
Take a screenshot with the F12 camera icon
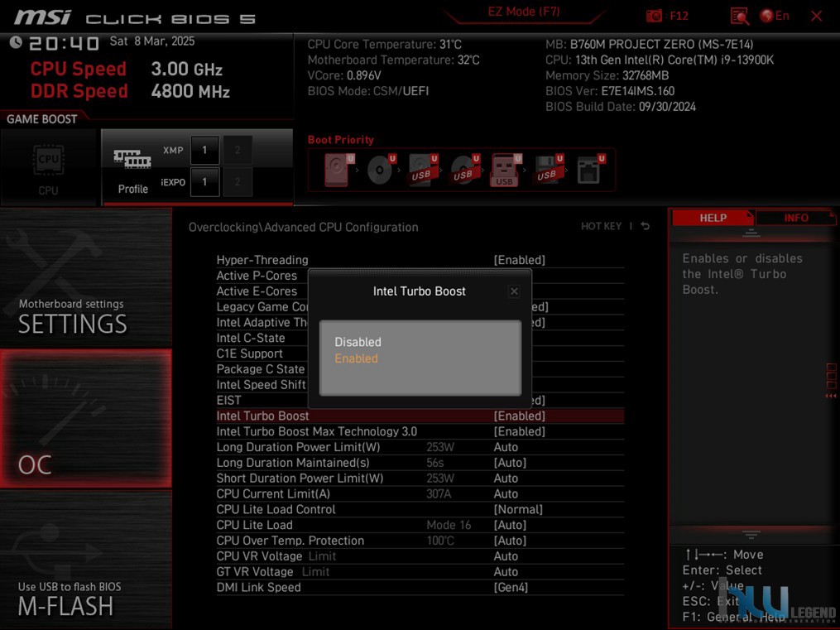[654, 16]
